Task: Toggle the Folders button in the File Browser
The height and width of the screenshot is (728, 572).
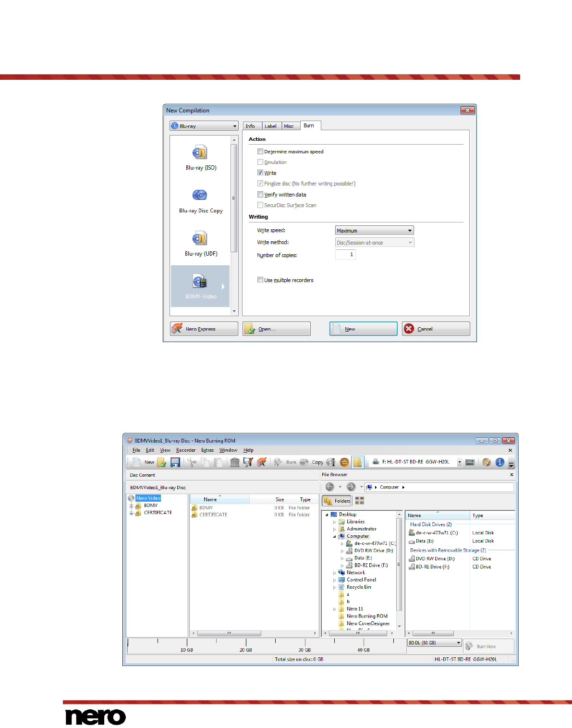Action: (337, 501)
